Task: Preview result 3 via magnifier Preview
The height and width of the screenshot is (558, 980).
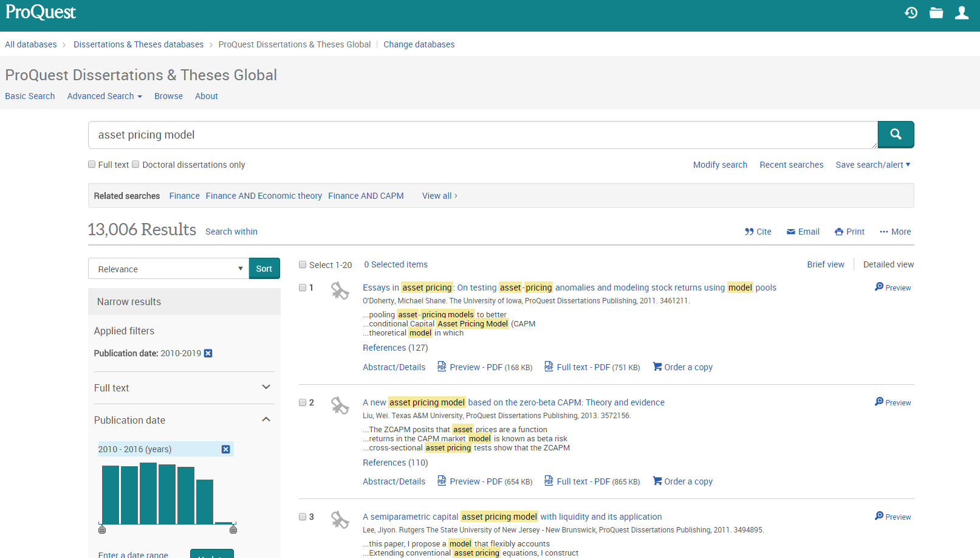Action: (x=893, y=516)
